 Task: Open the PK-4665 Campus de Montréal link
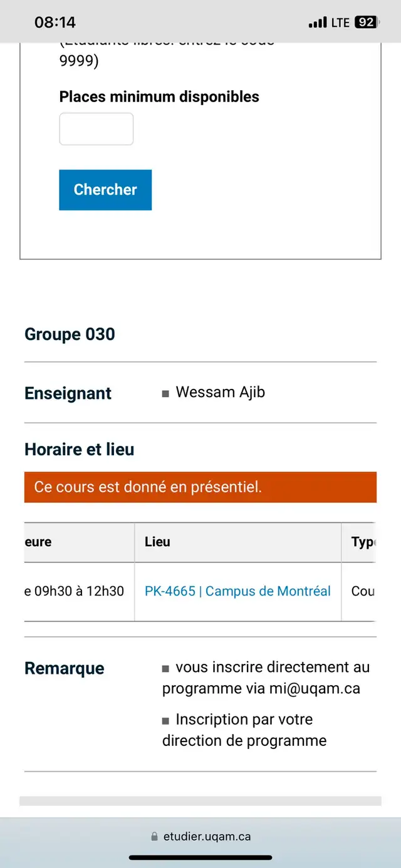(237, 591)
